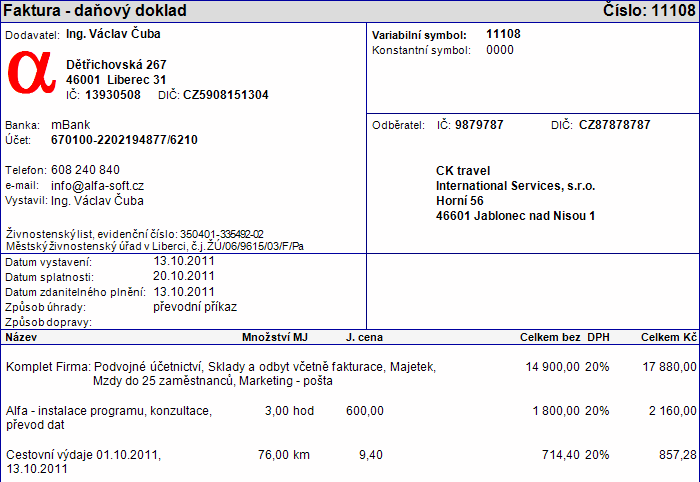Image resolution: width=700 pixels, height=482 pixels.
Task: Click 'Ing. Václav Čuba' next to Vystavil
Action: click(x=97, y=201)
